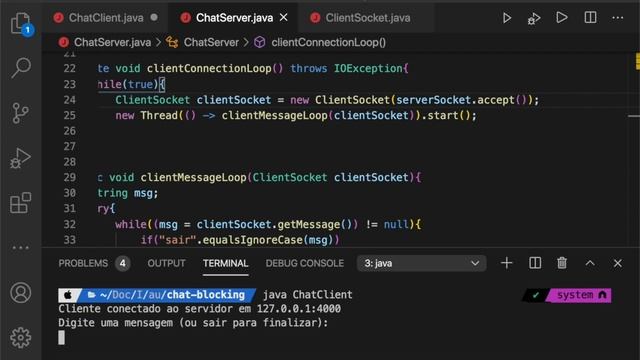
Task: Click 'clientMessageLoop' call on line 25
Action: (275, 116)
